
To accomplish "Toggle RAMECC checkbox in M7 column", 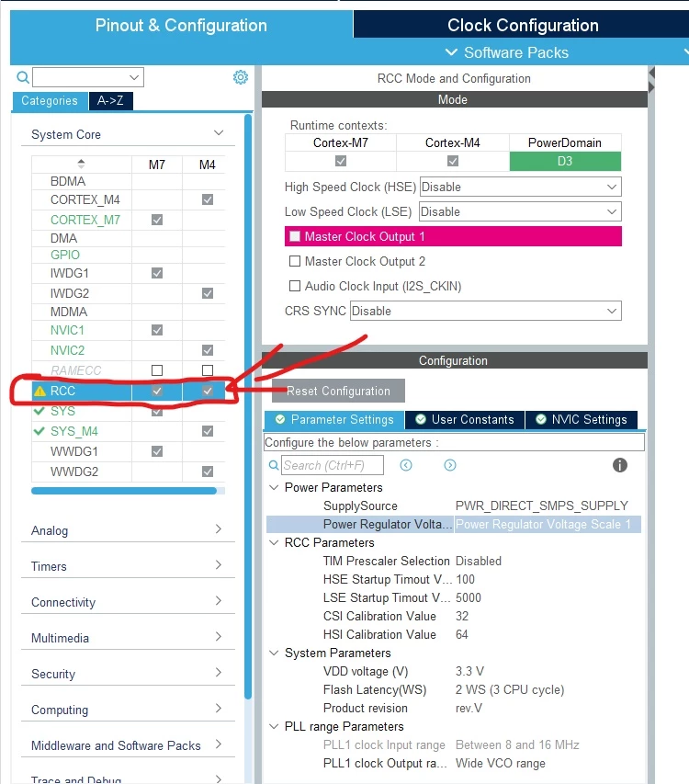I will (x=157, y=370).
